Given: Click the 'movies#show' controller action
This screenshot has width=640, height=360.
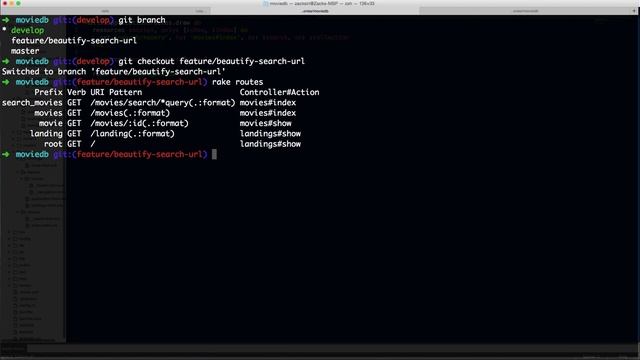Looking at the screenshot, I should coord(265,123).
